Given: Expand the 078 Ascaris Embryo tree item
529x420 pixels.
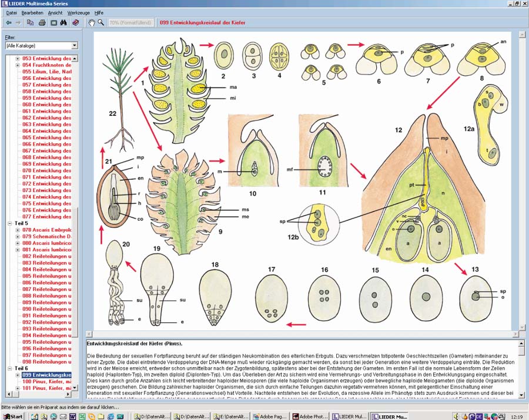Looking at the screenshot, I should click(18, 230).
